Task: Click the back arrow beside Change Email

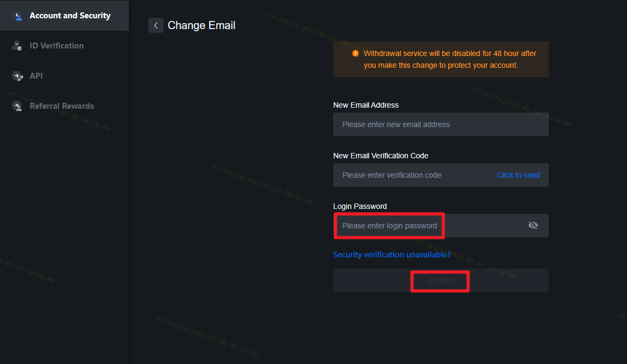Action: pyautogui.click(x=156, y=25)
